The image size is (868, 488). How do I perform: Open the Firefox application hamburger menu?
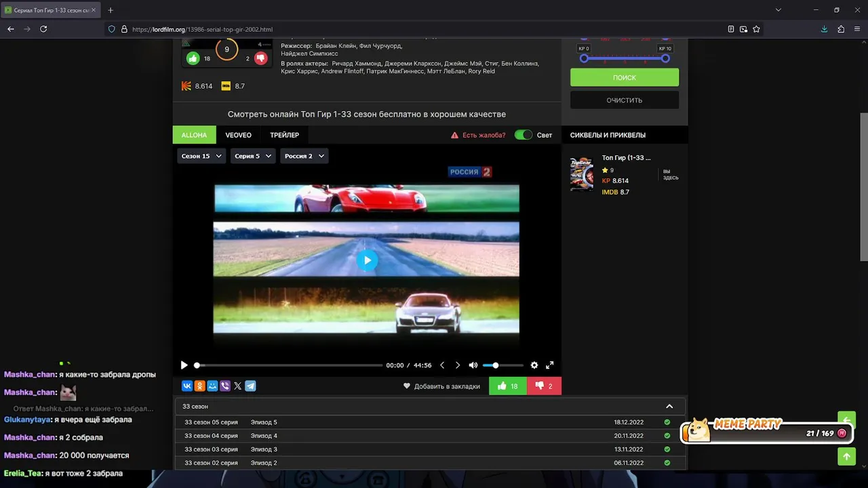[857, 29]
